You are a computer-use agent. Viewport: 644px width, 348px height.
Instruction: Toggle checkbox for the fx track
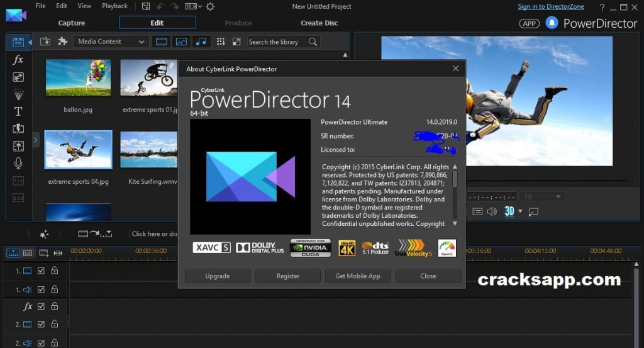click(x=41, y=306)
